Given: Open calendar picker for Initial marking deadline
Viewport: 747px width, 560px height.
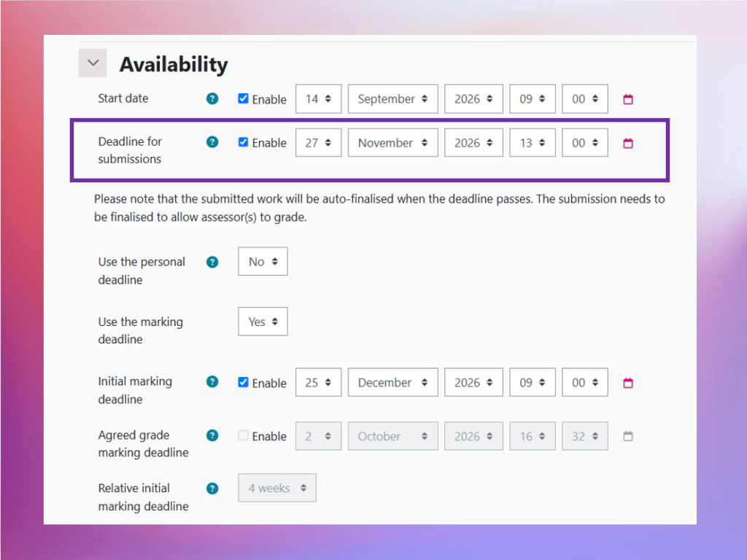Looking at the screenshot, I should pyautogui.click(x=628, y=383).
